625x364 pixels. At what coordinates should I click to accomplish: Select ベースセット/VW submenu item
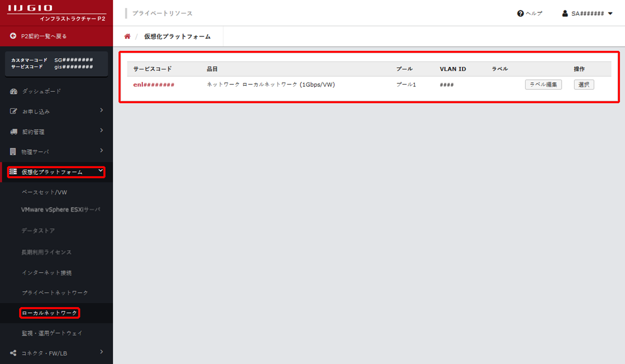[44, 192]
